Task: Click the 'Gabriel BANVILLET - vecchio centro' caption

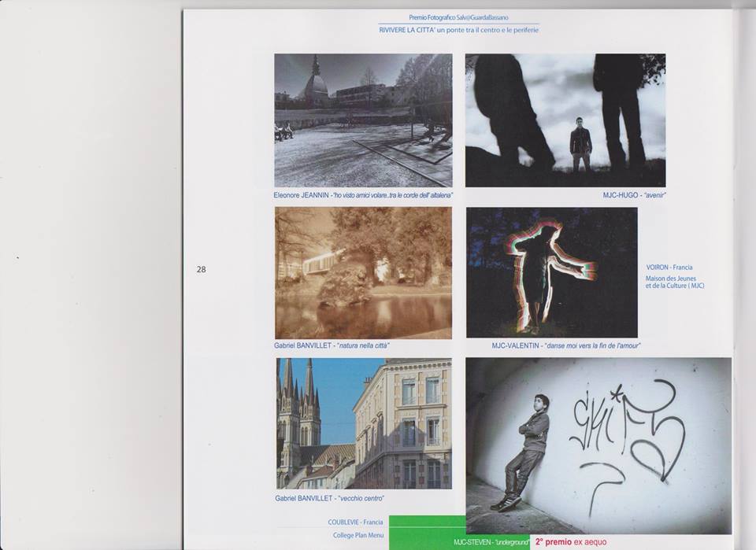Action: 330,499
